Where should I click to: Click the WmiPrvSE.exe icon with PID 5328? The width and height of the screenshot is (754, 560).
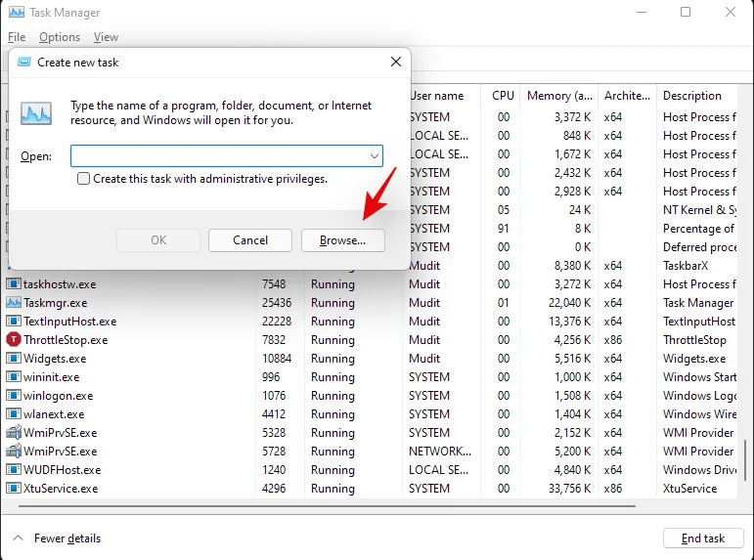tap(14, 433)
